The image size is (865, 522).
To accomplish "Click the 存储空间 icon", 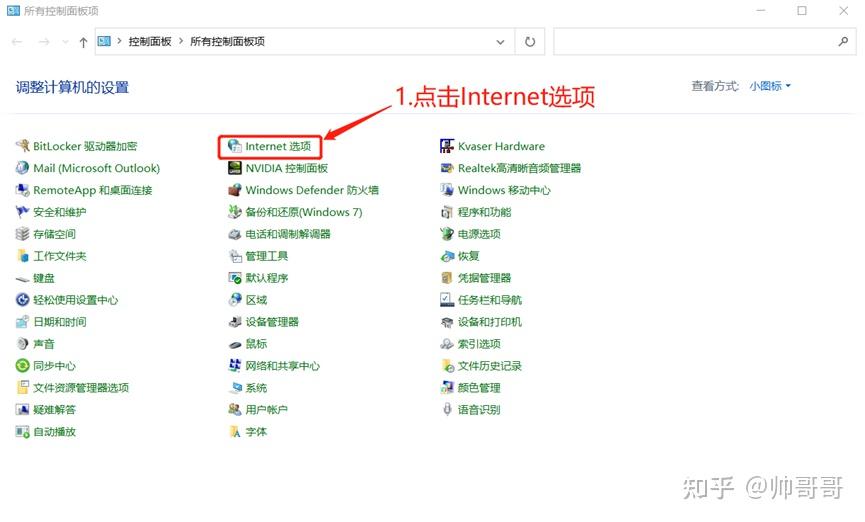I will (22, 234).
